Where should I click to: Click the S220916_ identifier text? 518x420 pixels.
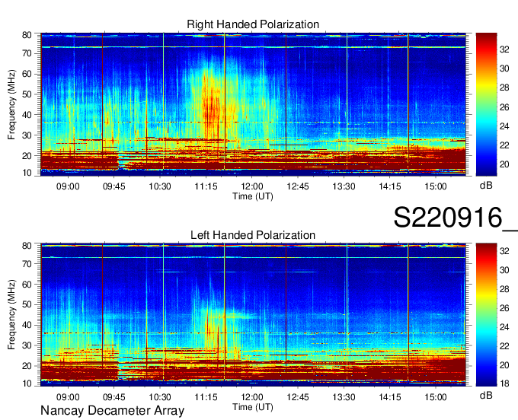[456, 218]
